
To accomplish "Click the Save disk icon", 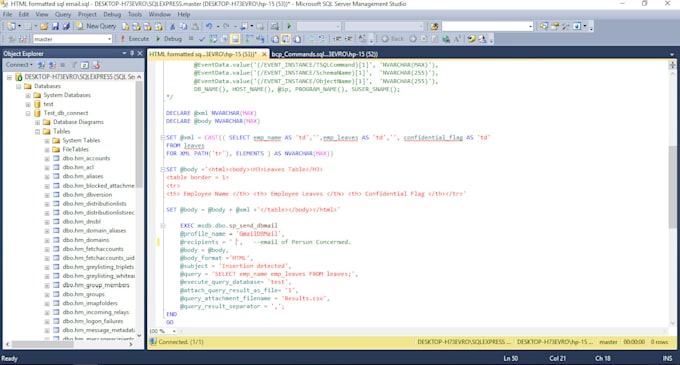I will 55,26.
